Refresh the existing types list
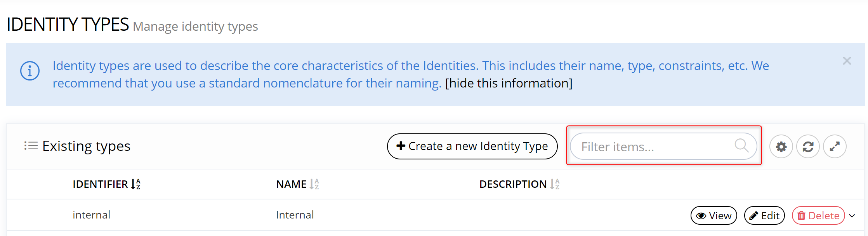This screenshot has height=236, width=868. (x=808, y=147)
